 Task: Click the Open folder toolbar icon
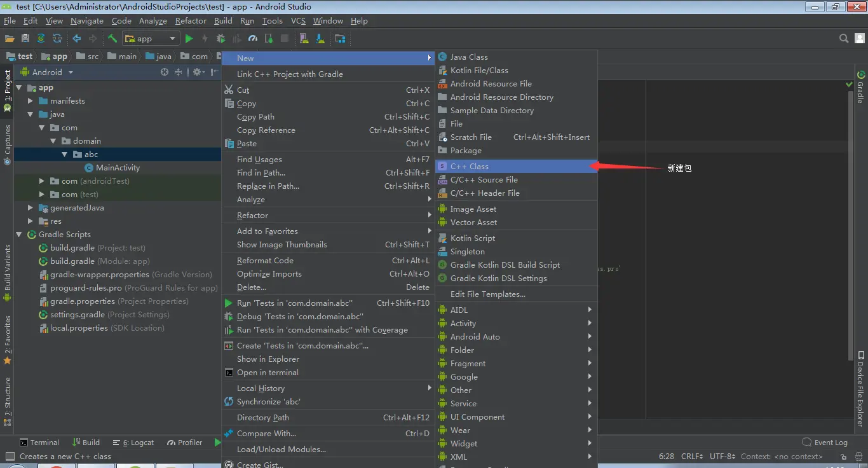pos(10,39)
